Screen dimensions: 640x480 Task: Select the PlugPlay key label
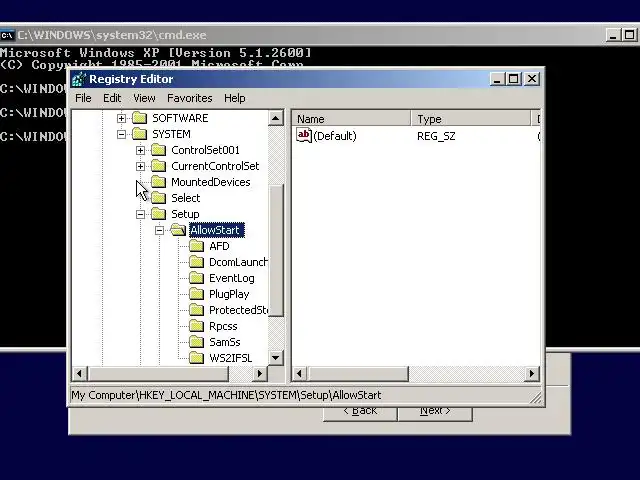229,294
